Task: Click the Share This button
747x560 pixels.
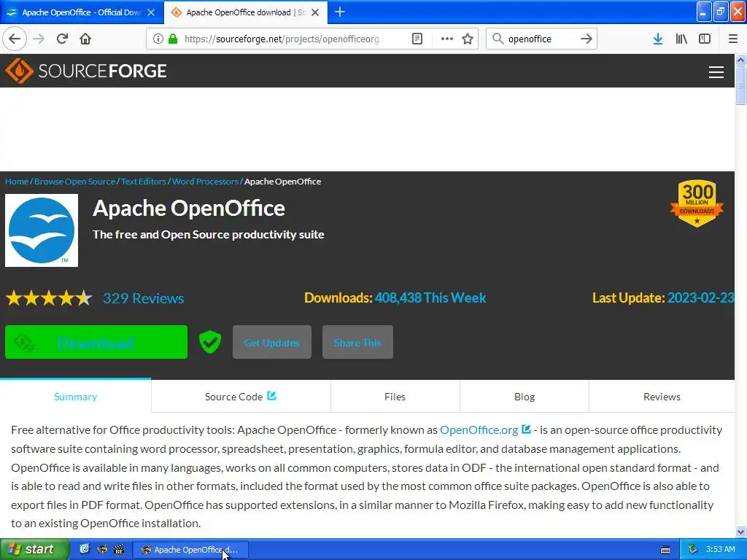Action: coord(357,342)
